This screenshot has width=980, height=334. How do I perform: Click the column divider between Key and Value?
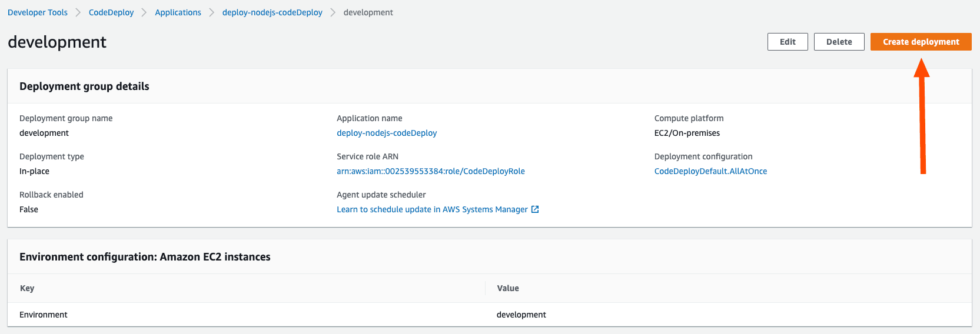(486, 288)
